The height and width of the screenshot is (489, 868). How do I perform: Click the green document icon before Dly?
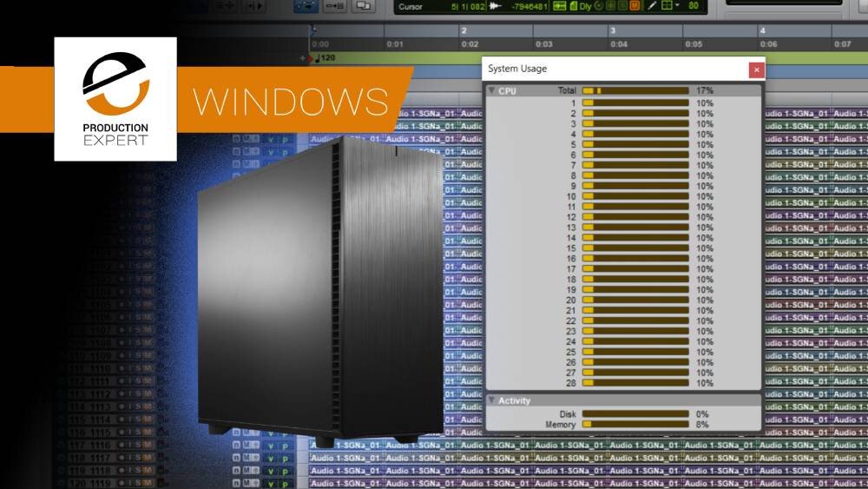tap(573, 6)
